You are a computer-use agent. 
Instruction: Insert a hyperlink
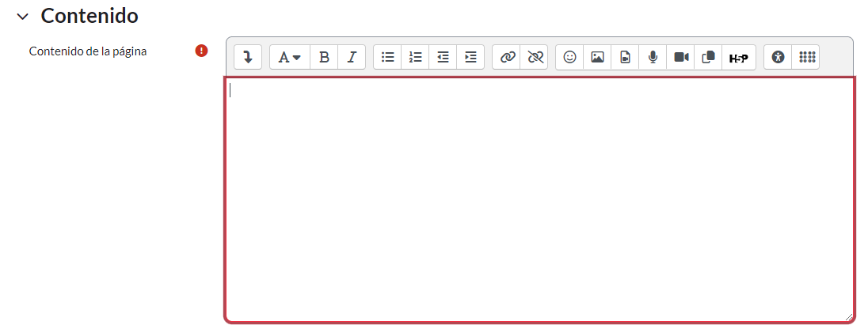pos(507,57)
